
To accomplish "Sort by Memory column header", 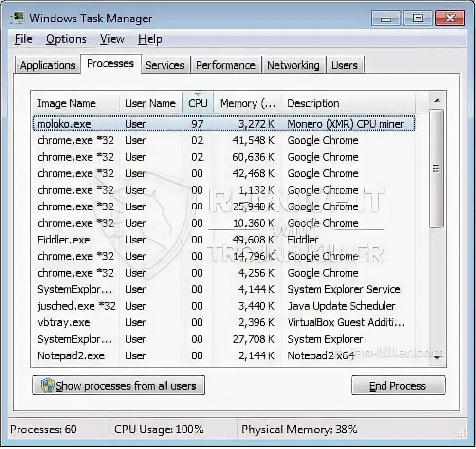I will click(x=248, y=103).
